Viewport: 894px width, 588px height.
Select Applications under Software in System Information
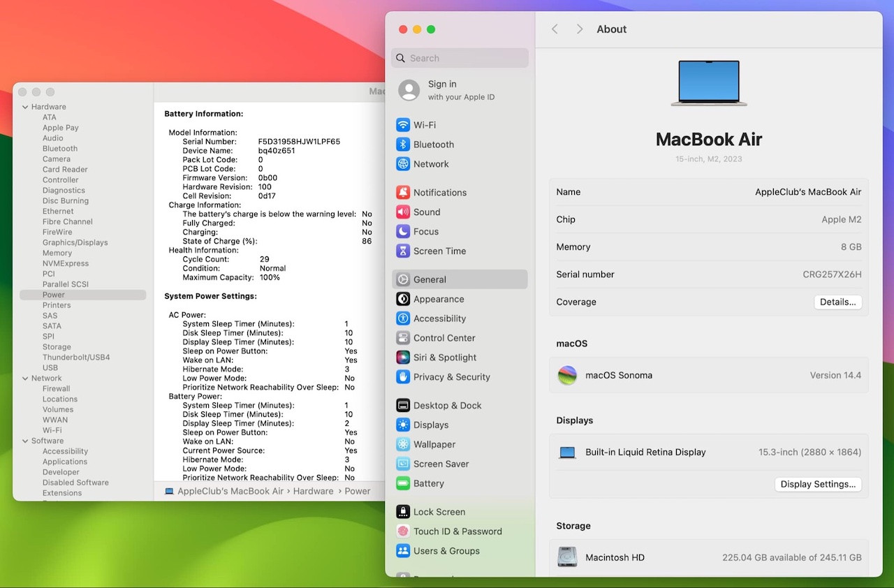coord(65,462)
